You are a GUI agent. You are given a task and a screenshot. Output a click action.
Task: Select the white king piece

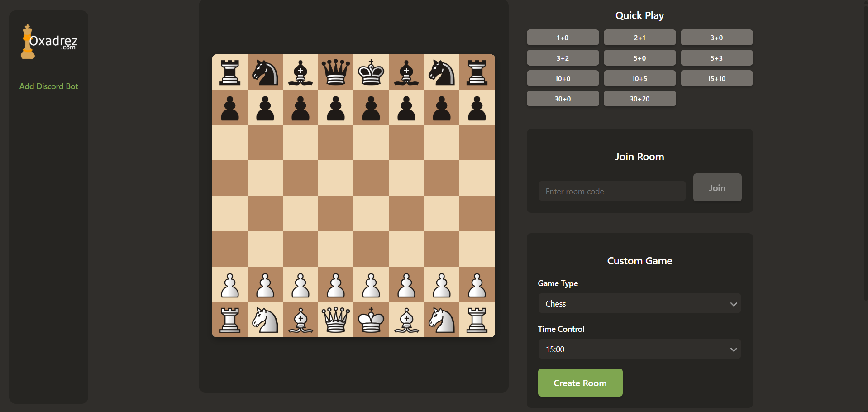click(371, 320)
